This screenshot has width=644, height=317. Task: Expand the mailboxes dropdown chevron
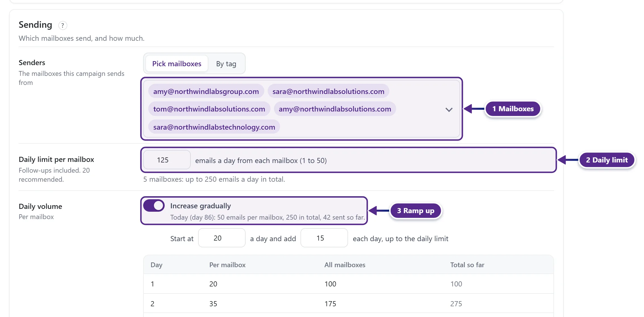[x=449, y=110]
